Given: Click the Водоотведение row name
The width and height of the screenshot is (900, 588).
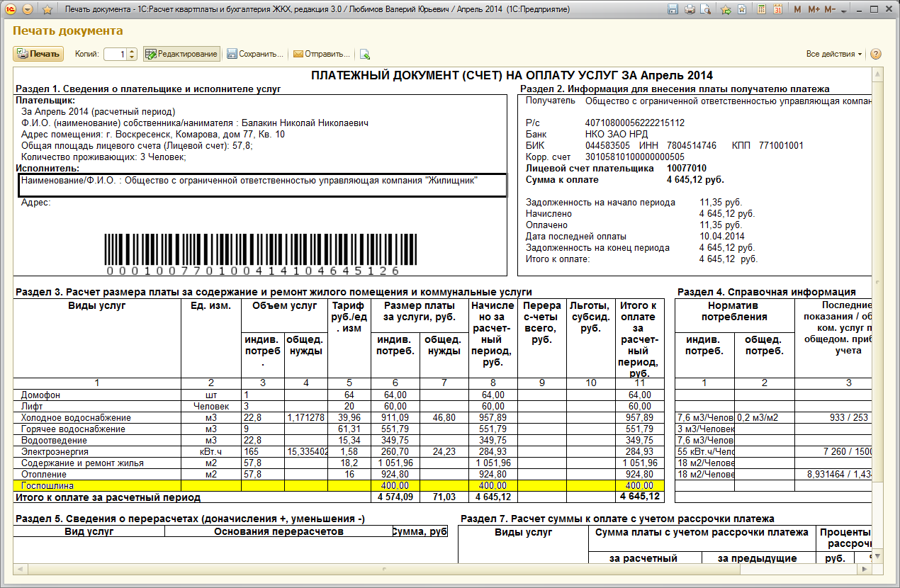Looking at the screenshot, I should click(54, 440).
